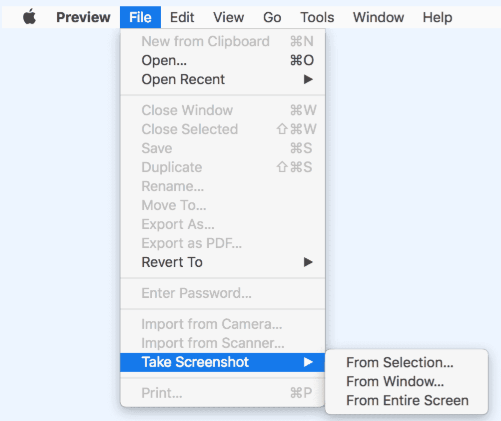The width and height of the screenshot is (501, 421).
Task: Expand the Open Recent submenu
Action: 308,79
